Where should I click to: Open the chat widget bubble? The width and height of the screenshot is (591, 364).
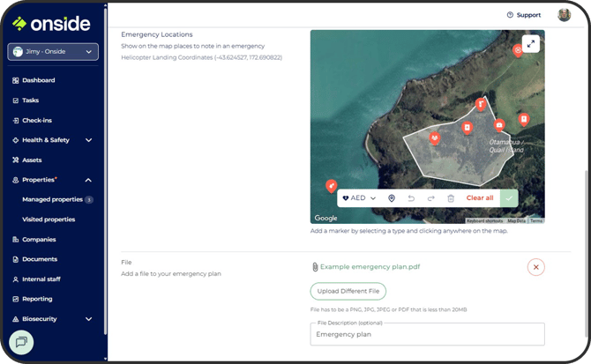pos(21,341)
